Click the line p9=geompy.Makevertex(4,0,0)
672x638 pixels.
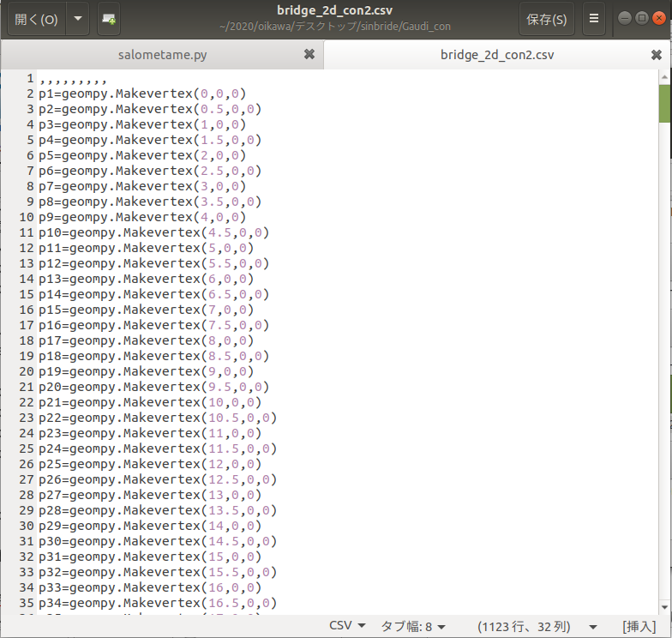(142, 217)
